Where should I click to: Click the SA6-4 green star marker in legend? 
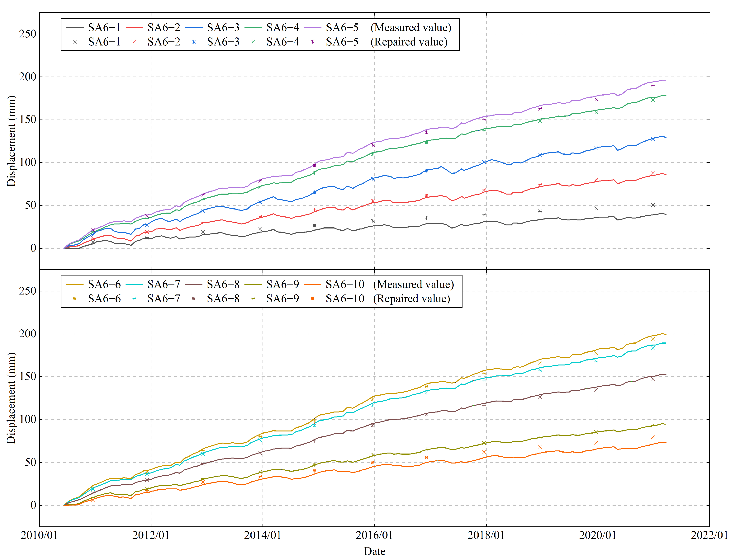[253, 42]
